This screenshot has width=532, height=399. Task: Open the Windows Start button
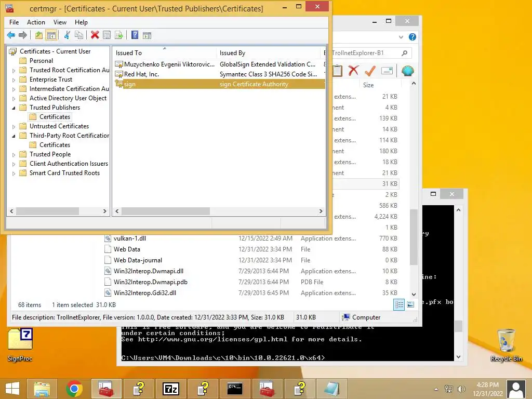12,389
